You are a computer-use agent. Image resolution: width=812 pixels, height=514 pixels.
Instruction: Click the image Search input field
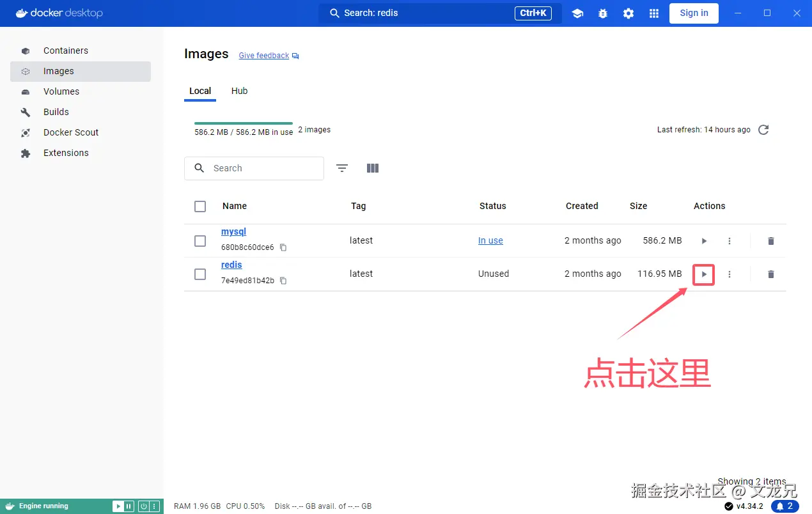coord(254,168)
